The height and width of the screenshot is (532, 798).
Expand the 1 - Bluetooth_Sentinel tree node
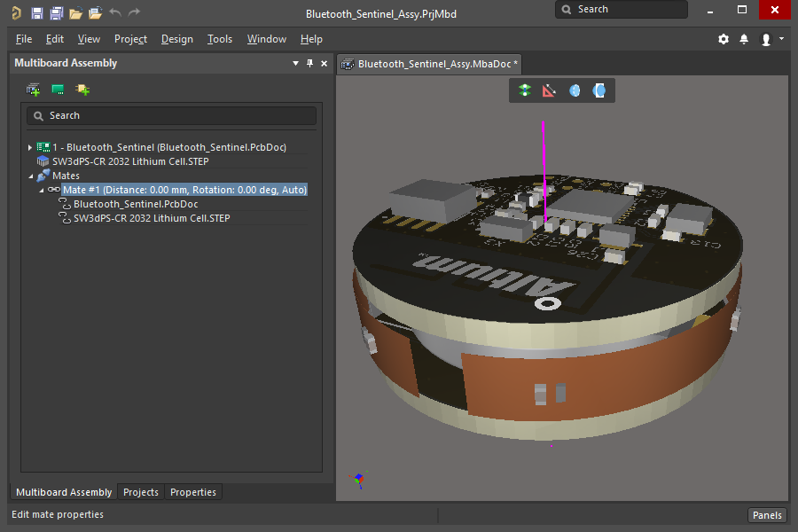pos(30,147)
